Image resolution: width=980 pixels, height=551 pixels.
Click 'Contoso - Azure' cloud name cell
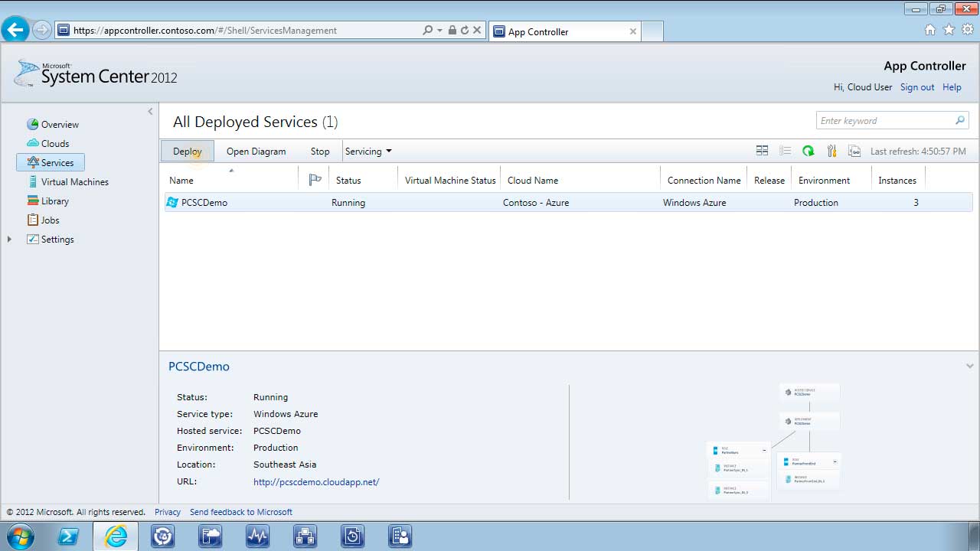(x=536, y=203)
